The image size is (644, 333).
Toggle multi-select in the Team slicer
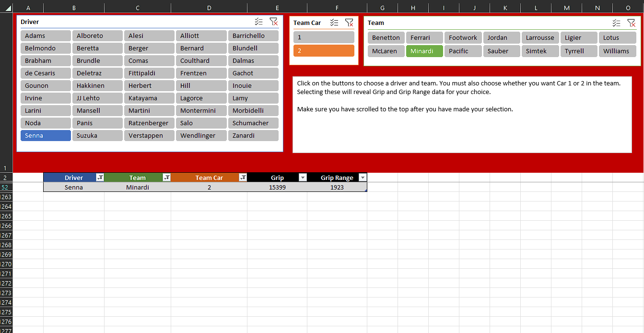pyautogui.click(x=617, y=23)
